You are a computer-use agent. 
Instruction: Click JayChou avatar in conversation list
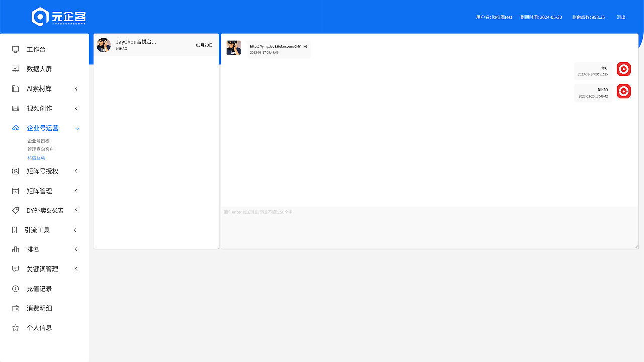tap(104, 45)
